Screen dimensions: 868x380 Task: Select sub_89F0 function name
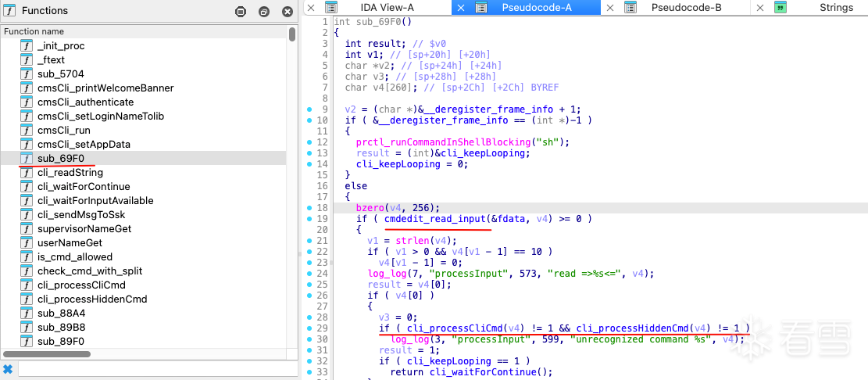pyautogui.click(x=61, y=341)
